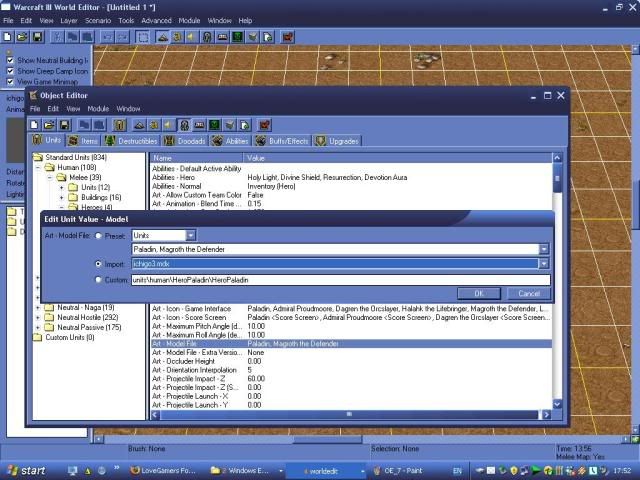Click Save icon in Object Editor toolbar

coord(64,125)
